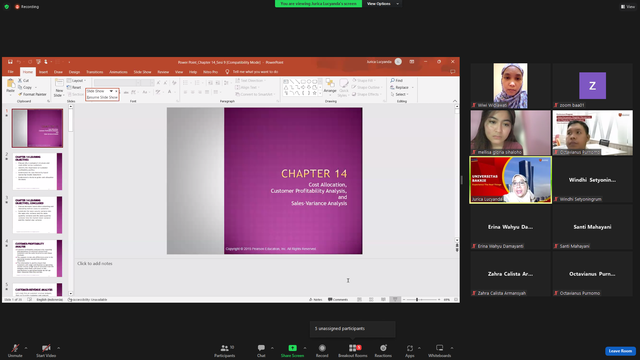Screen dimensions: 640x360
Task: Click the Undo arrow in title bar
Action: coord(19,62)
